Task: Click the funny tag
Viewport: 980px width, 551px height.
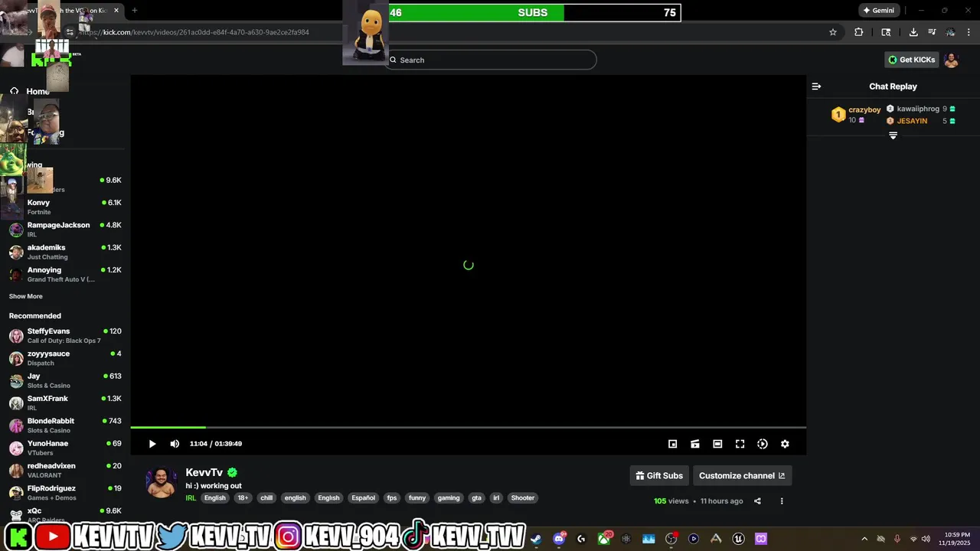Action: tap(417, 498)
